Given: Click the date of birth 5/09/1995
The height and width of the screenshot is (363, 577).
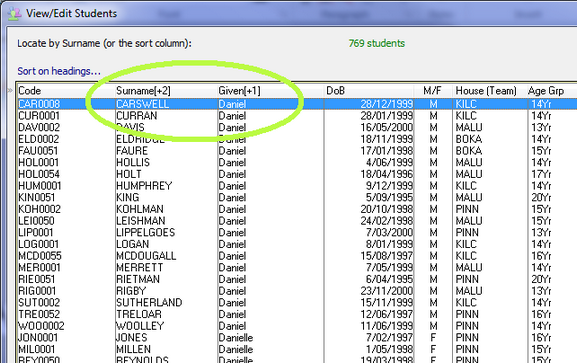Looking at the screenshot, I should [389, 198].
